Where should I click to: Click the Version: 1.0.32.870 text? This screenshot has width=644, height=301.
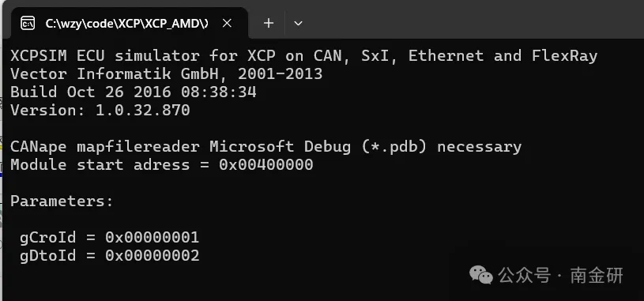point(100,110)
